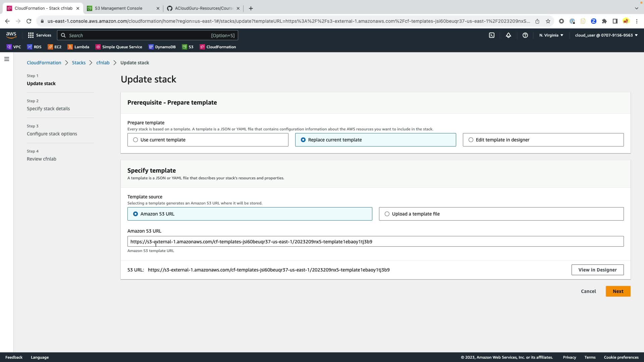
Task: Switch to the S3 Management Console tab
Action: tap(118, 8)
